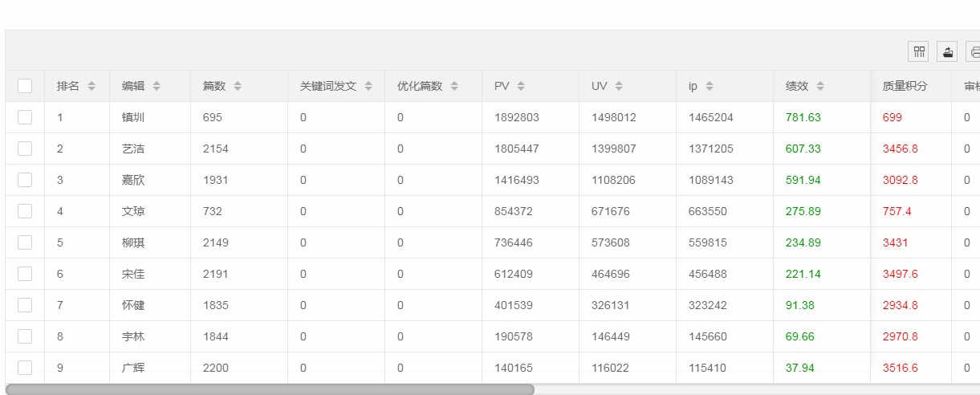980x395 pixels.
Task: Grab the horizontal scrollbar thumb at bottom
Action: coord(270,389)
